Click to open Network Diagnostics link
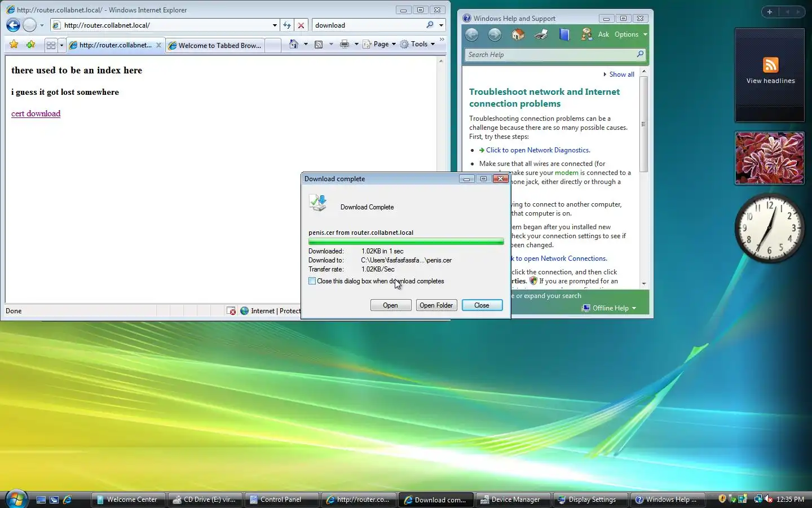This screenshot has height=508, width=812. click(x=538, y=150)
